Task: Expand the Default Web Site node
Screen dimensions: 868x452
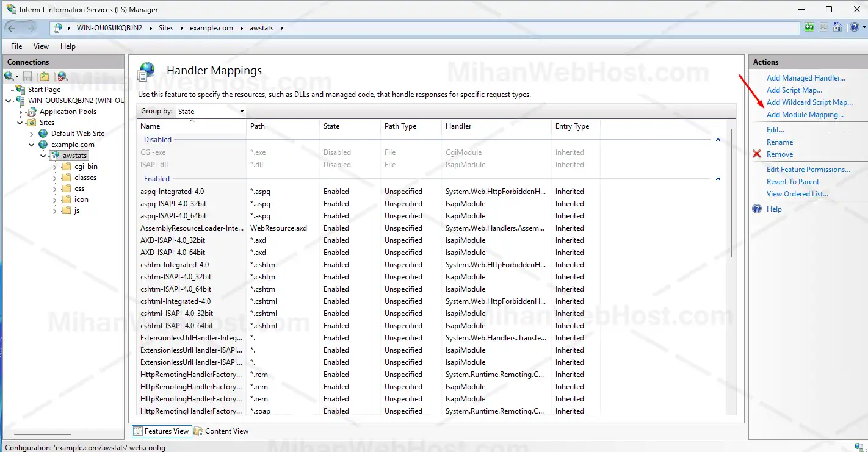Action: click(x=32, y=134)
